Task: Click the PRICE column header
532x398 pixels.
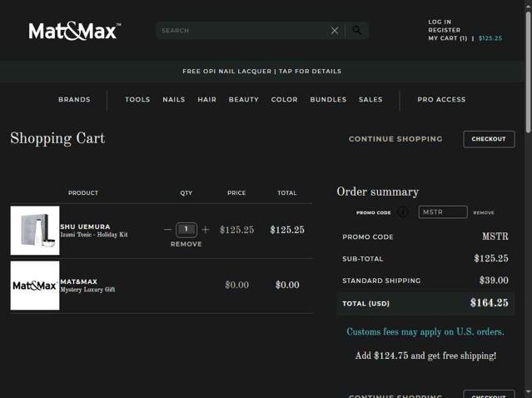Action: [x=236, y=192]
